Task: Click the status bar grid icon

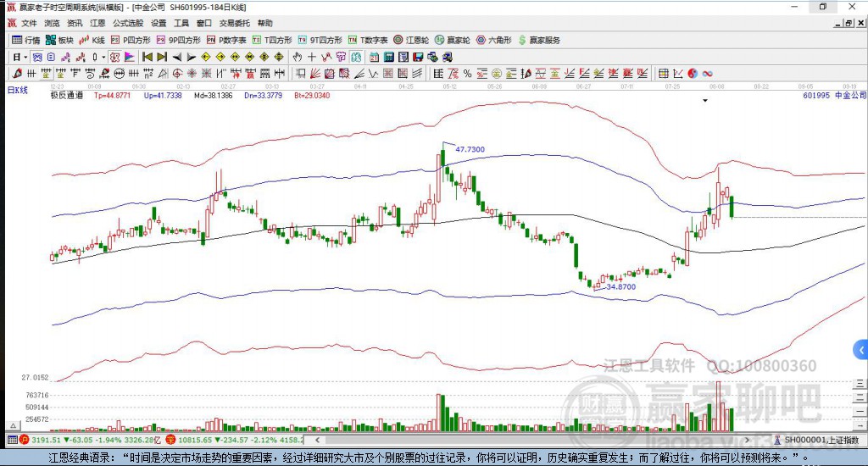Action: click(12, 440)
